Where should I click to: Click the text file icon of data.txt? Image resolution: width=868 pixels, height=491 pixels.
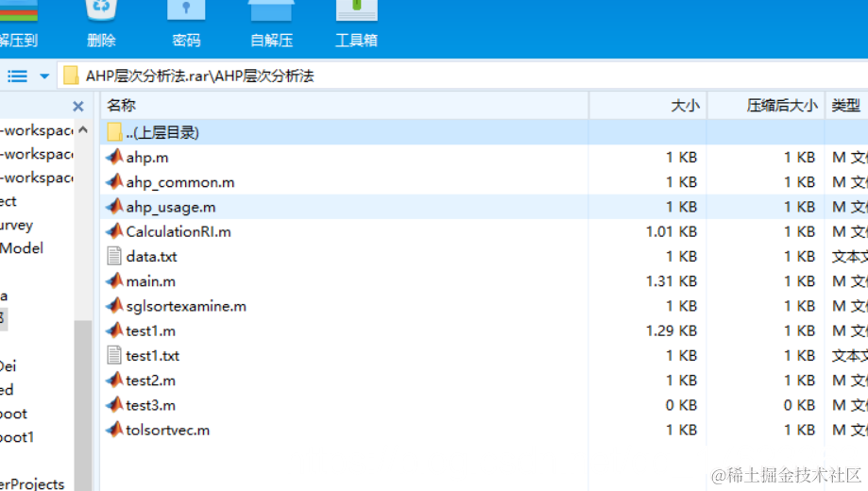point(114,256)
